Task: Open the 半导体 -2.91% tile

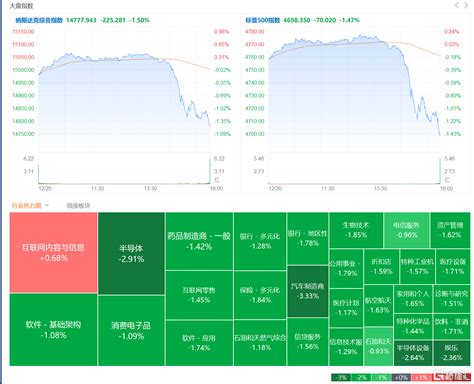Action: [x=131, y=253]
